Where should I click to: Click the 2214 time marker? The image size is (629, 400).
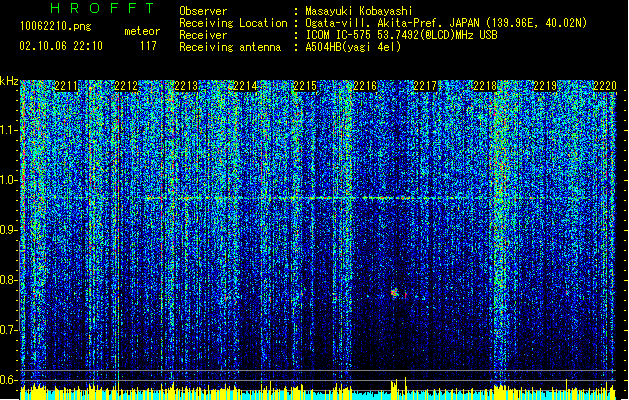[x=245, y=86]
